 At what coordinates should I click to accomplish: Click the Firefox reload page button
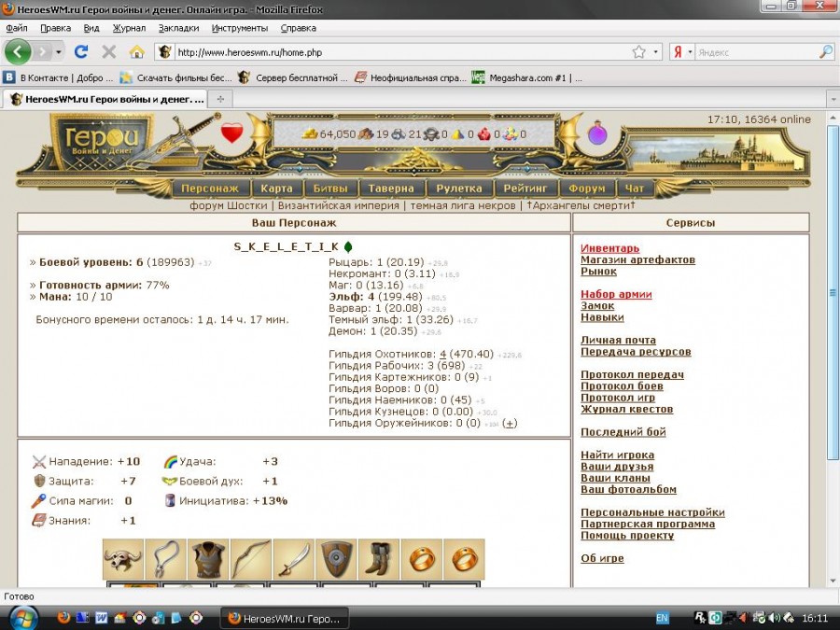point(81,51)
